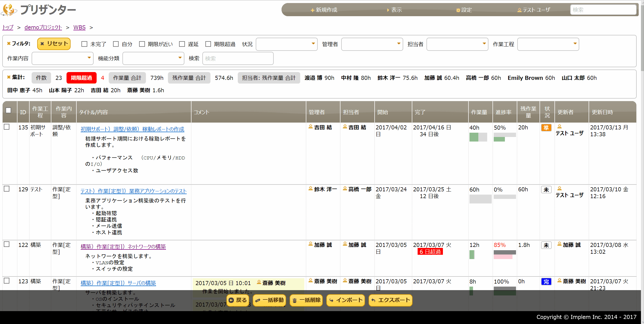
Task: Click the 件数 aggregate label
Action: tap(41, 78)
